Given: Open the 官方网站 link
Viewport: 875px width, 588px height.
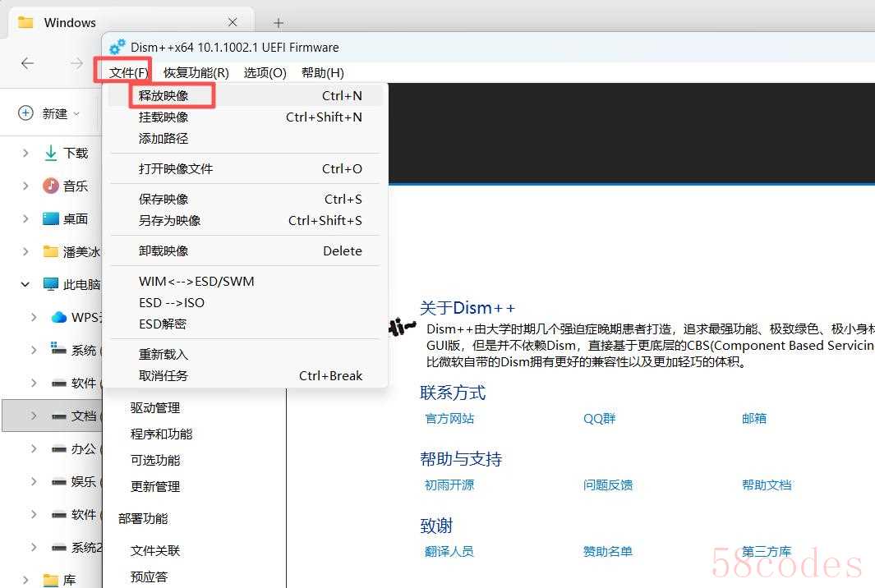Looking at the screenshot, I should [449, 418].
